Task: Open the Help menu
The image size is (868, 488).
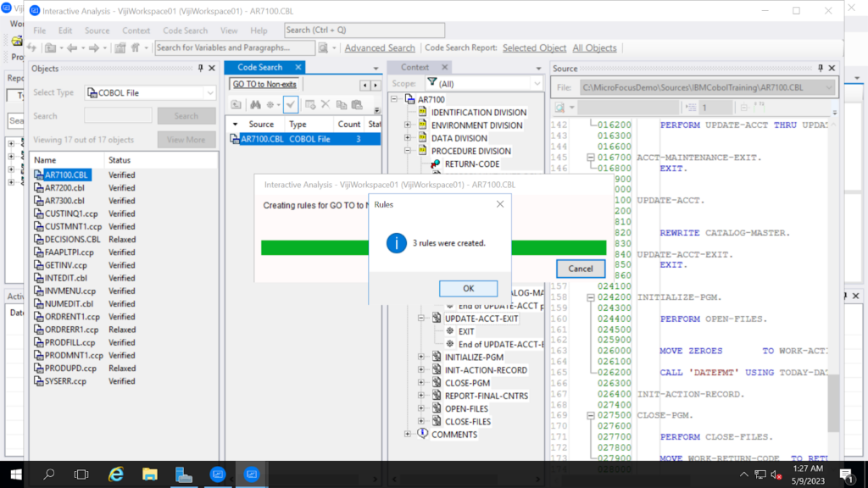Action: point(259,30)
